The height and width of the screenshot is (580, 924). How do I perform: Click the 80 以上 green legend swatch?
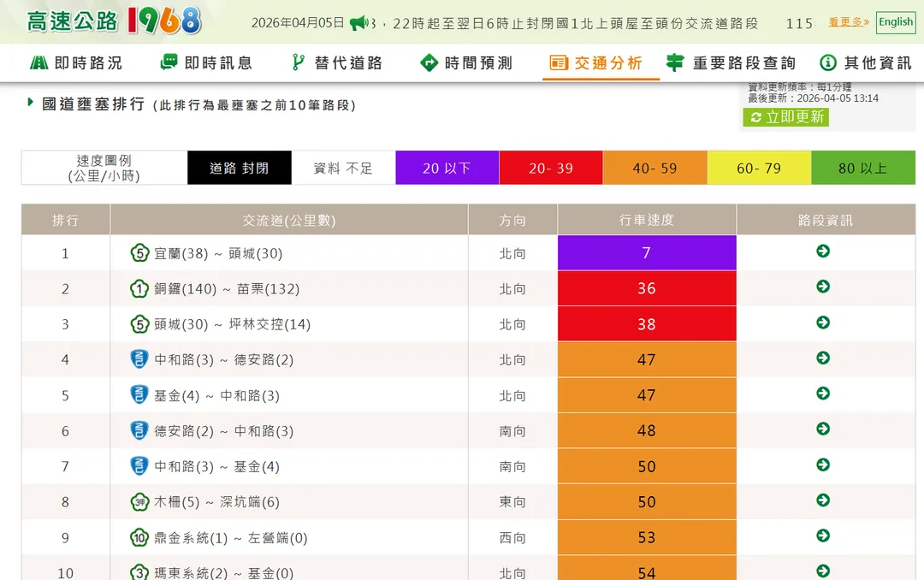point(863,168)
